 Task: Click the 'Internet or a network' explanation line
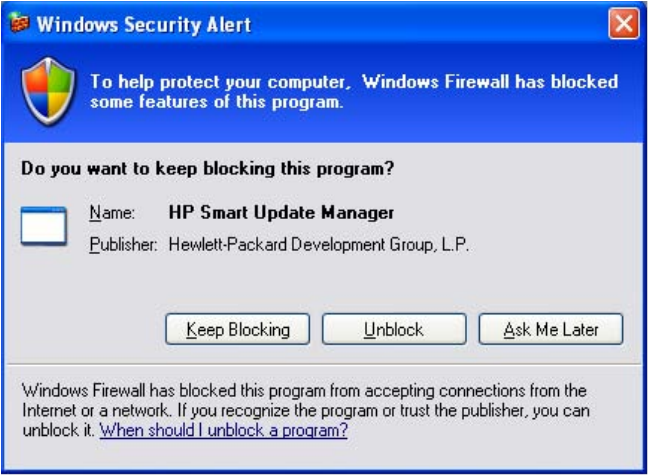click(100, 410)
